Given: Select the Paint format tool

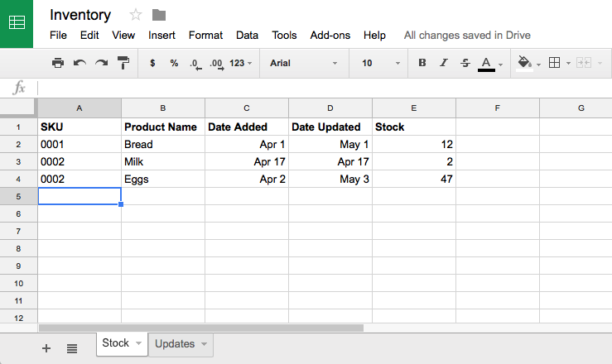Looking at the screenshot, I should pos(123,63).
